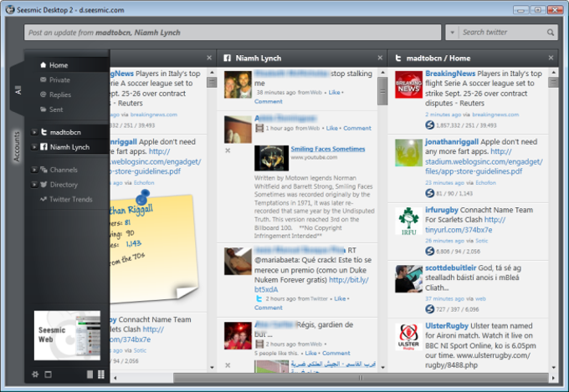Open the UlsterRugby avatar
Viewport: 569px width, 392px height.
tap(408, 337)
